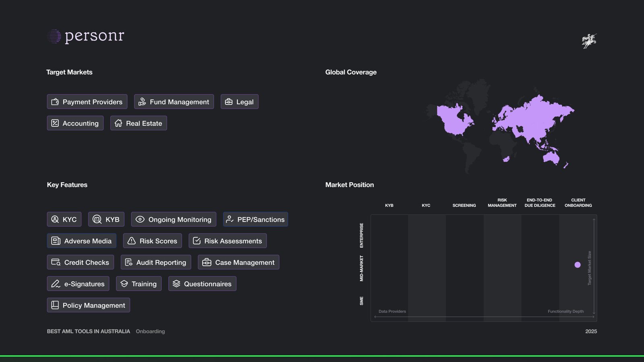Viewport: 644px width, 362px height.
Task: Click the Onboarding footer label
Action: point(151,331)
